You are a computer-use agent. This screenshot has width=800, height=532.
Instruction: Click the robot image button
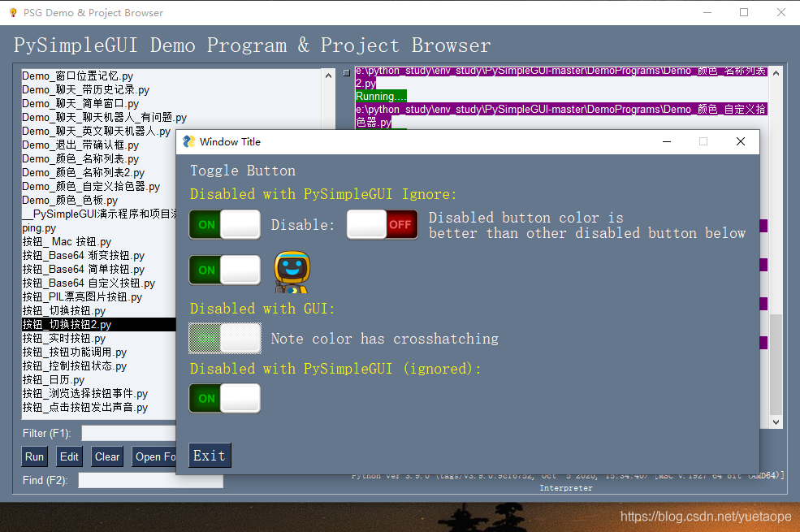tap(292, 272)
